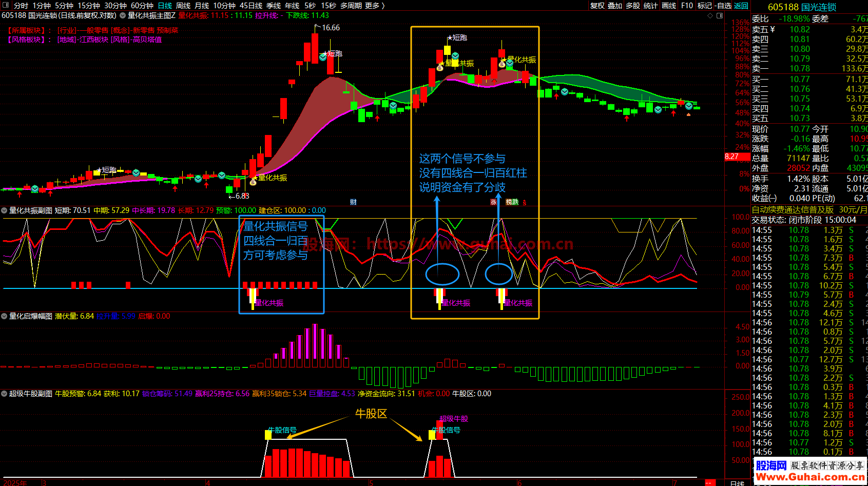
Task: Click the 涨幅 -1.46% value
Action: click(x=797, y=148)
